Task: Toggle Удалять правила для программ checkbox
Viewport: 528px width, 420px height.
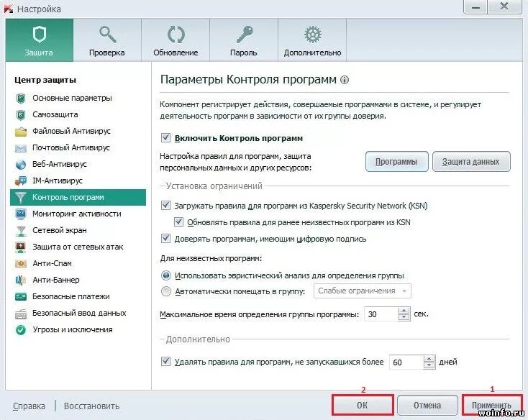Action: pyautogui.click(x=165, y=362)
